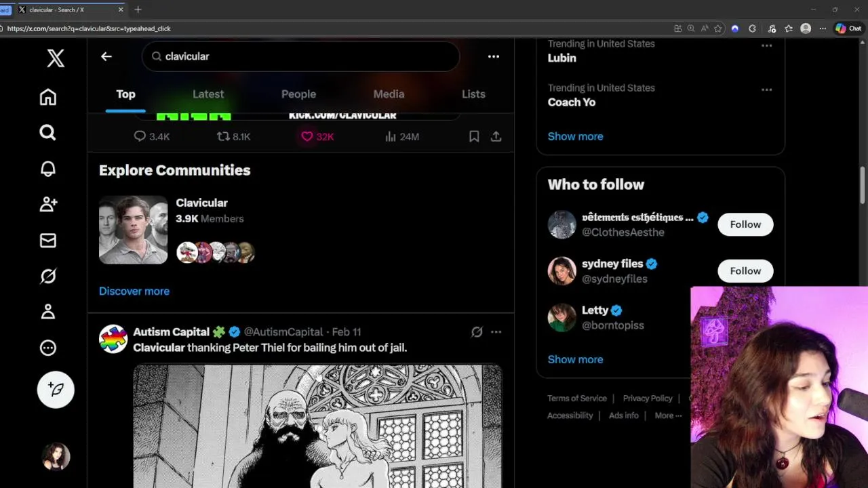View analytics for 24M views post
The height and width of the screenshot is (488, 868).
402,136
